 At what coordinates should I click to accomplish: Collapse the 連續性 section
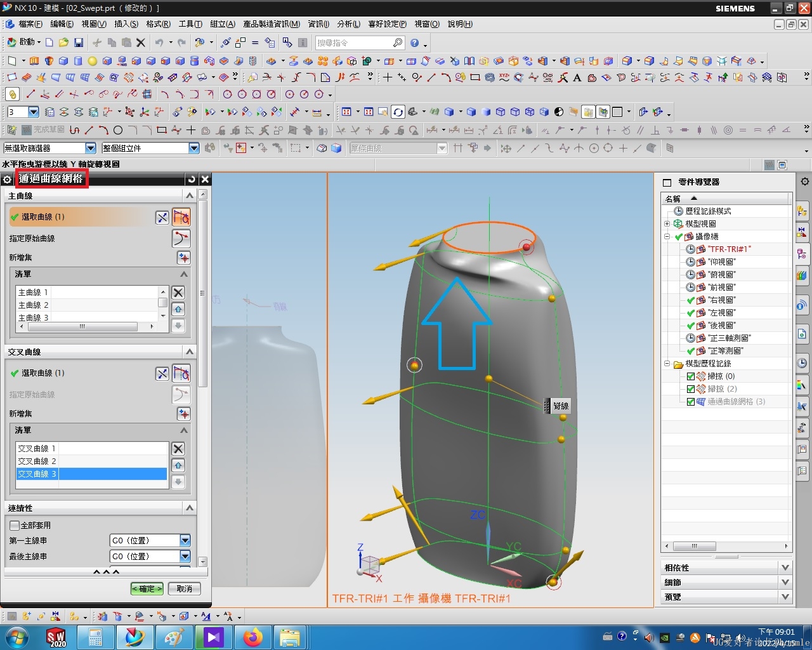click(x=189, y=508)
